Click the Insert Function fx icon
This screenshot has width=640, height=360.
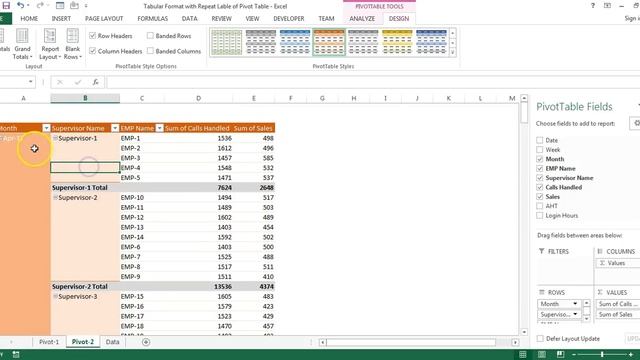[95, 82]
